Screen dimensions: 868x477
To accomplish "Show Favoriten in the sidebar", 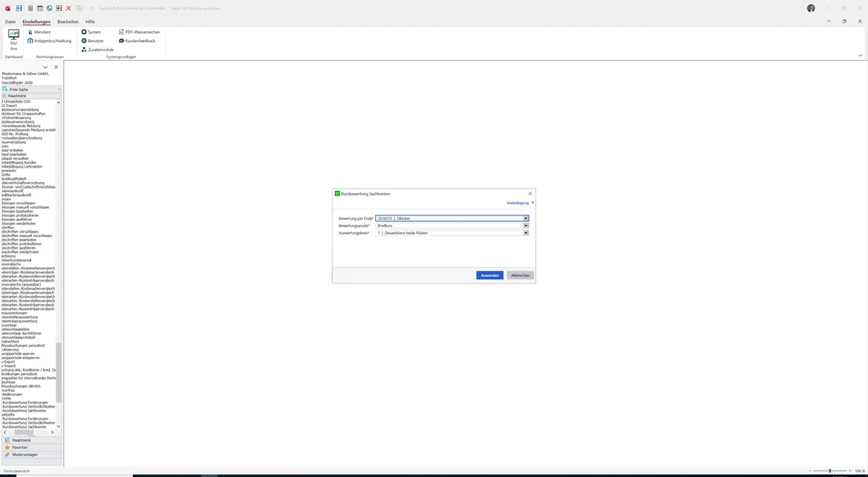I will click(32, 447).
